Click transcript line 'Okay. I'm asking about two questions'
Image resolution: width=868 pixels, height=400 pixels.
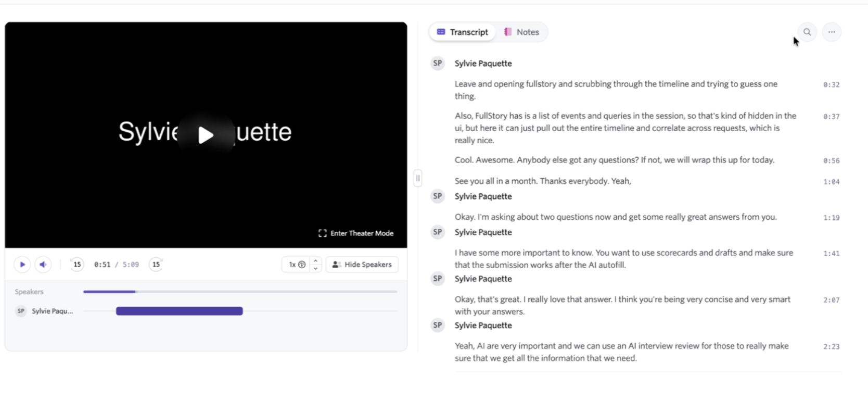click(616, 217)
